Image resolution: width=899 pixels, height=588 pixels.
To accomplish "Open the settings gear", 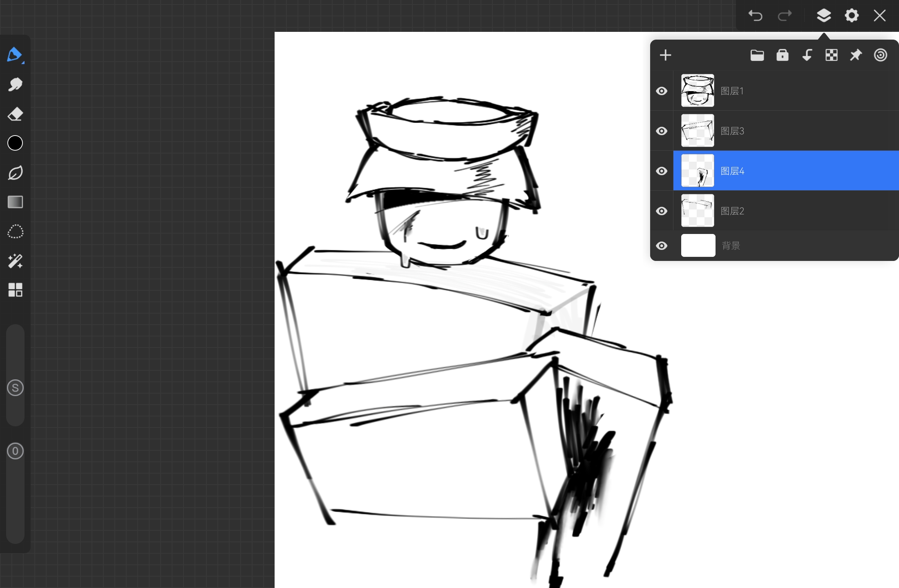I will (852, 16).
